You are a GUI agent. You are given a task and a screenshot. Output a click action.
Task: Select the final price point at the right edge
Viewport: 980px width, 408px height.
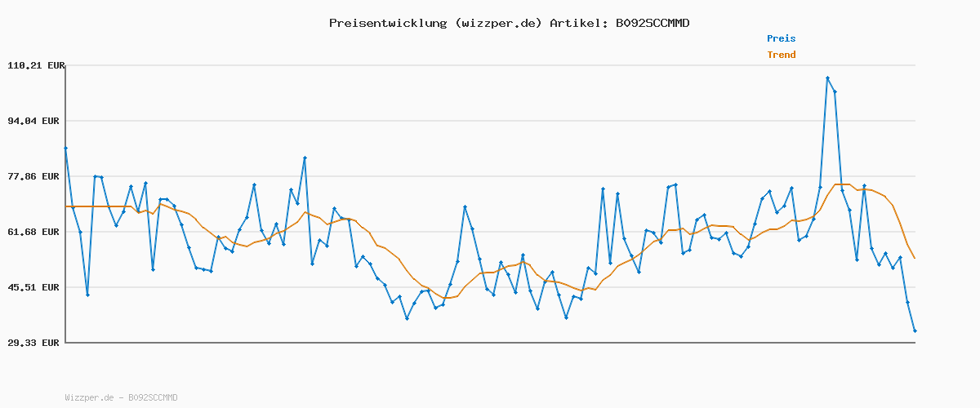915,330
